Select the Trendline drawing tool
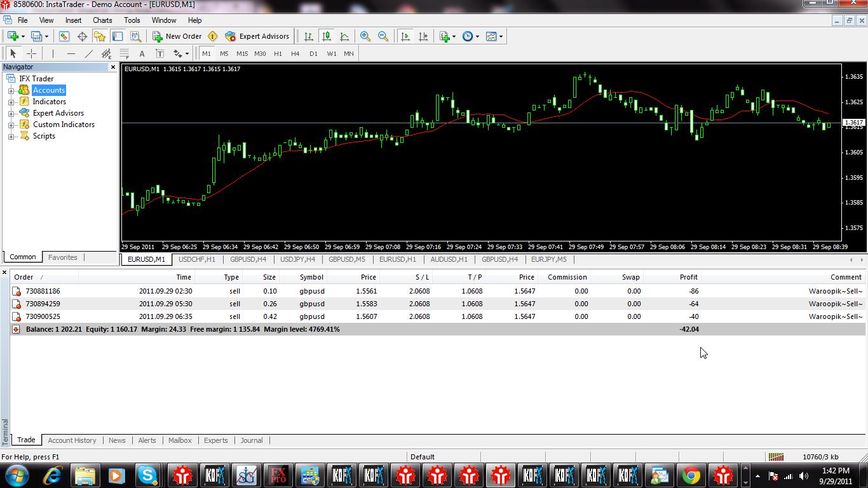 pyautogui.click(x=89, y=53)
